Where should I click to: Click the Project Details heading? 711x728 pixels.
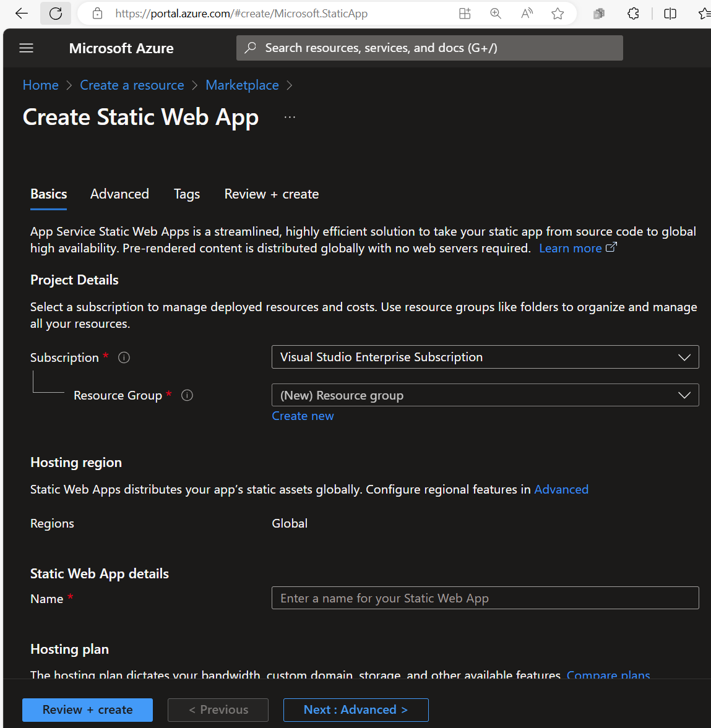point(74,280)
